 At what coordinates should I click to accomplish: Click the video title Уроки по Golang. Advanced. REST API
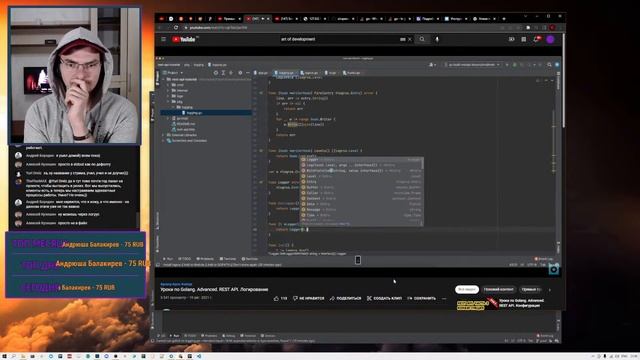[x=214, y=289]
